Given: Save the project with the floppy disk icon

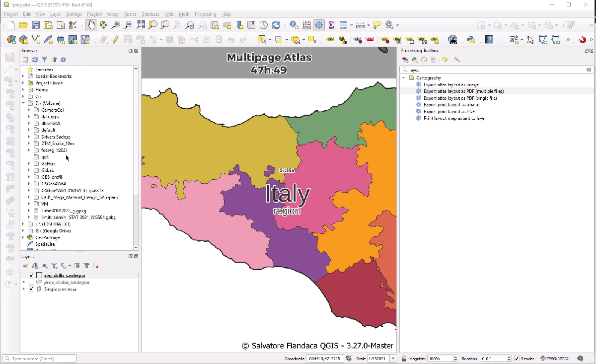Looking at the screenshot, I should click(36, 25).
